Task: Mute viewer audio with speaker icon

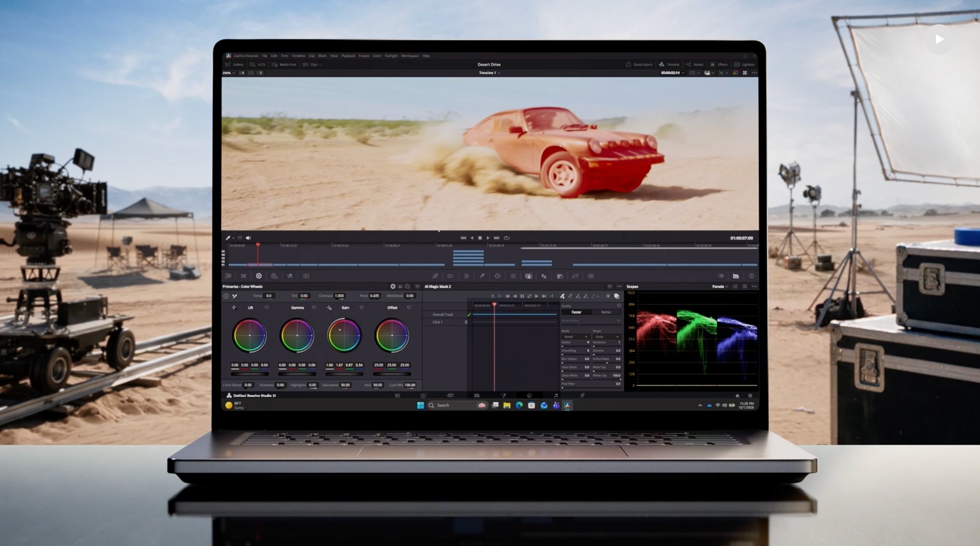Action: coord(249,238)
